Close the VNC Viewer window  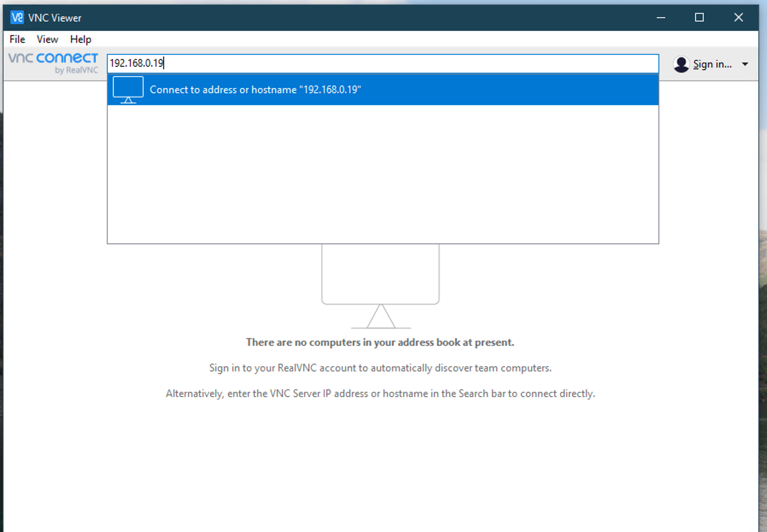(x=738, y=18)
